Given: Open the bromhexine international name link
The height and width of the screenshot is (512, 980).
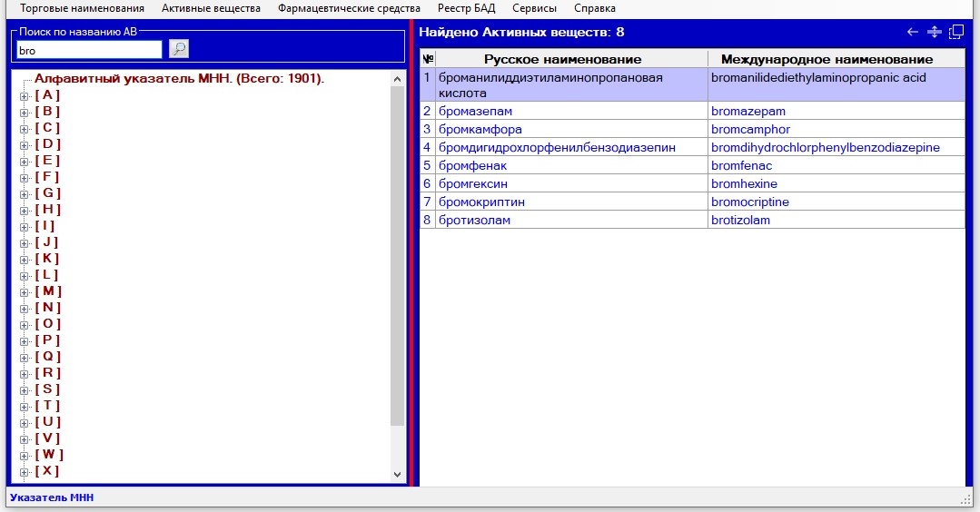Looking at the screenshot, I should pos(744,183).
